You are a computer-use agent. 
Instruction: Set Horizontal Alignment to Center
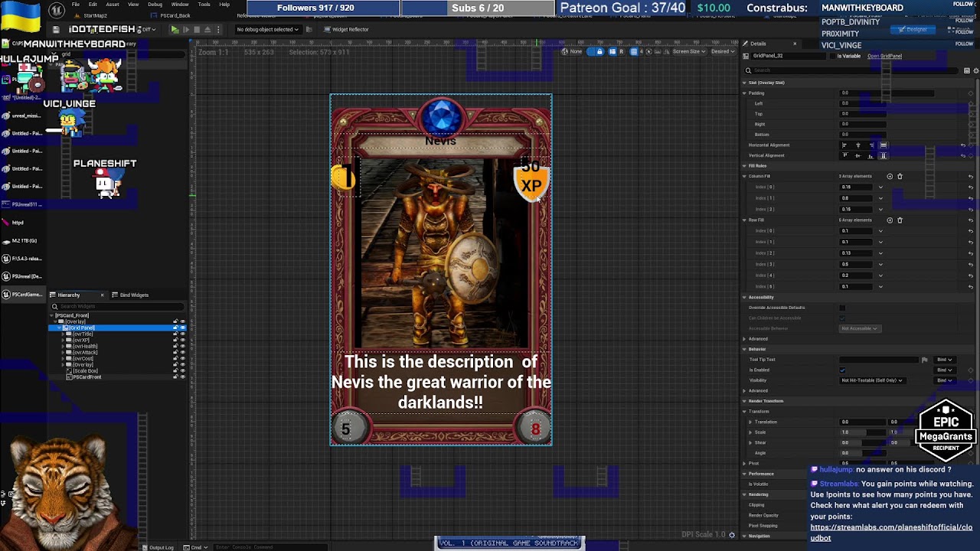pyautogui.click(x=857, y=145)
